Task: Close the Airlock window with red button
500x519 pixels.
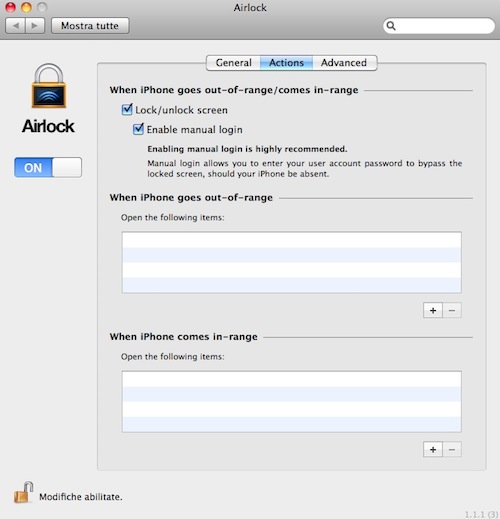Action: [x=11, y=7]
